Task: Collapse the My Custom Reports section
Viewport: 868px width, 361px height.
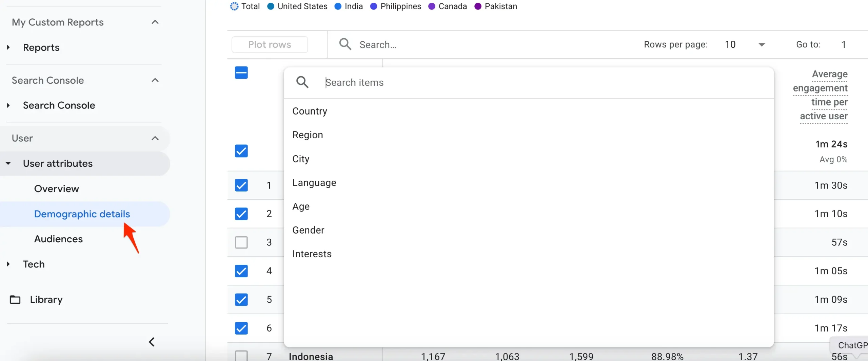Action: pyautogui.click(x=155, y=22)
